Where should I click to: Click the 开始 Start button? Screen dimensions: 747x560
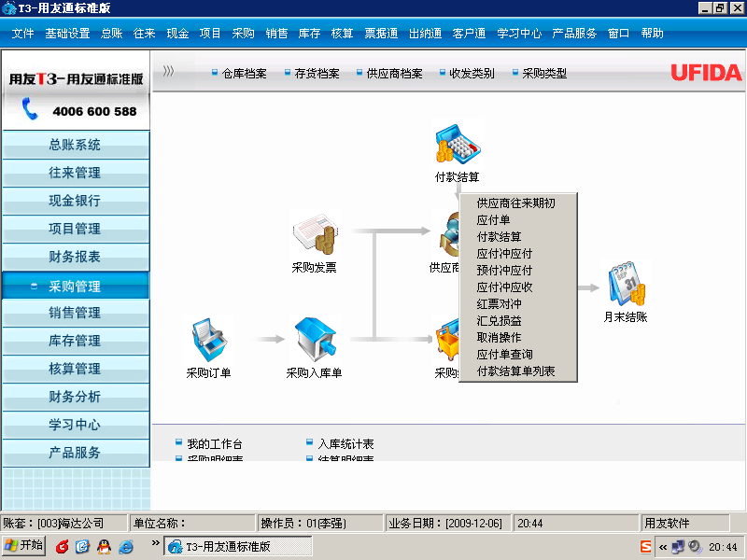point(24,546)
